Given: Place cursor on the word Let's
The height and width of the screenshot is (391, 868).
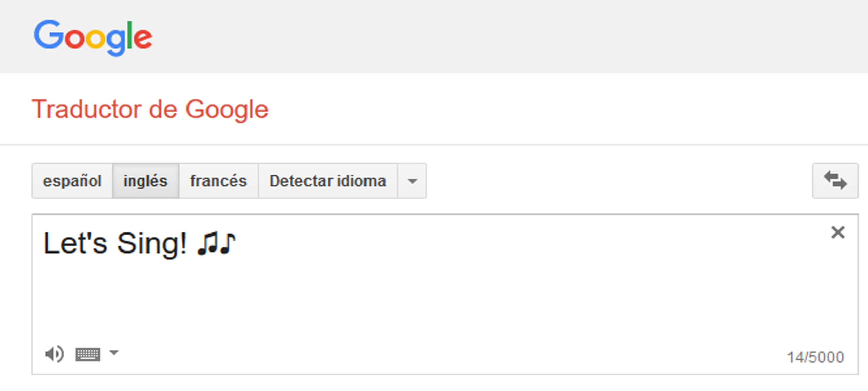Looking at the screenshot, I should [x=76, y=243].
